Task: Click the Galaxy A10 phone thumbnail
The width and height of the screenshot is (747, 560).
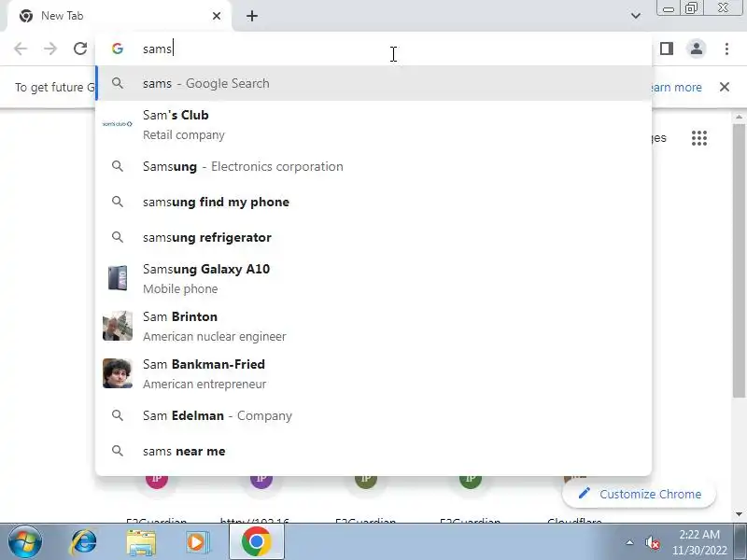Action: point(118,278)
